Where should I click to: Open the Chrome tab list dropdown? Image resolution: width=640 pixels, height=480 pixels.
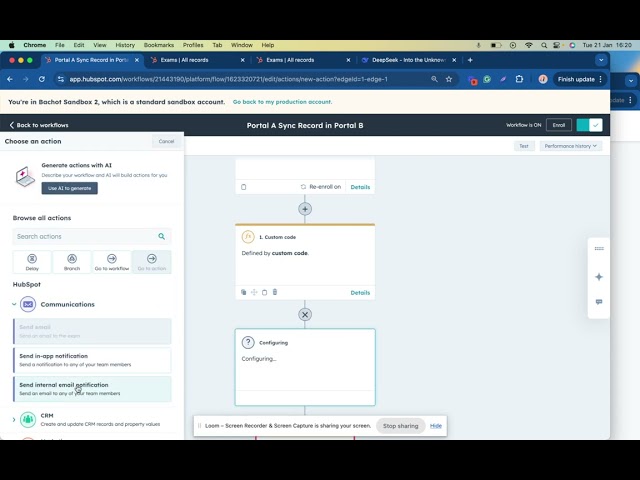(x=601, y=60)
